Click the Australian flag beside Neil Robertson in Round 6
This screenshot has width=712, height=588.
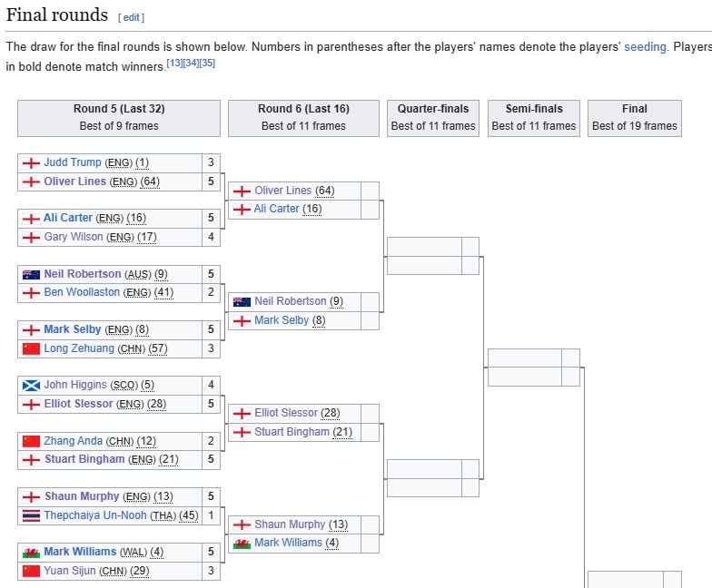pyautogui.click(x=242, y=301)
